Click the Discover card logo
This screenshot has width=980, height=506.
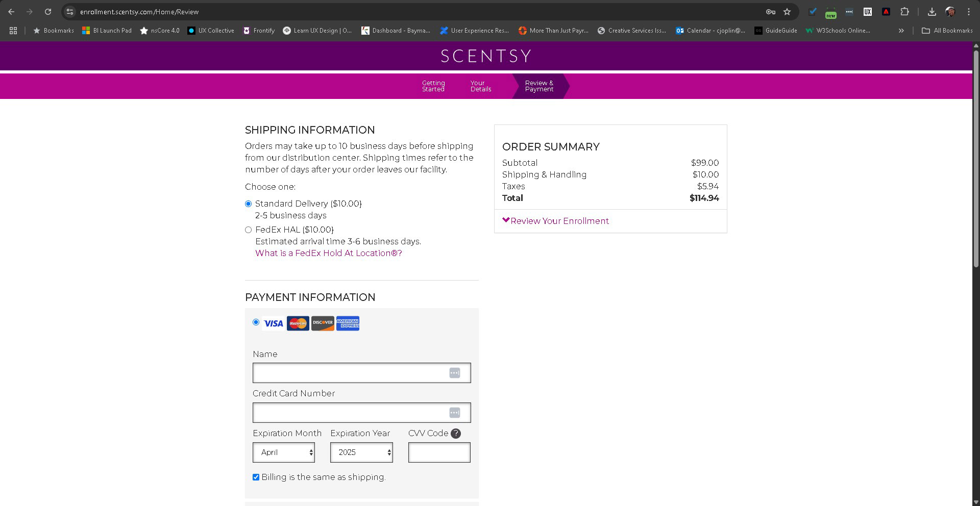pyautogui.click(x=323, y=323)
